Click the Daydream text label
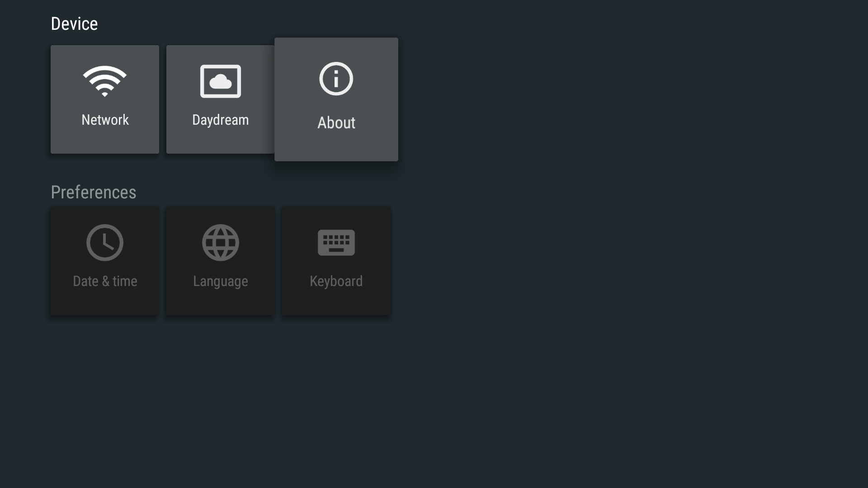 tap(221, 121)
